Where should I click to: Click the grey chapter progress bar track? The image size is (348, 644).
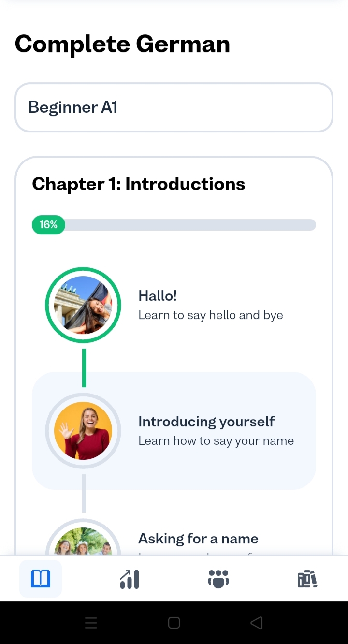pos(193,225)
